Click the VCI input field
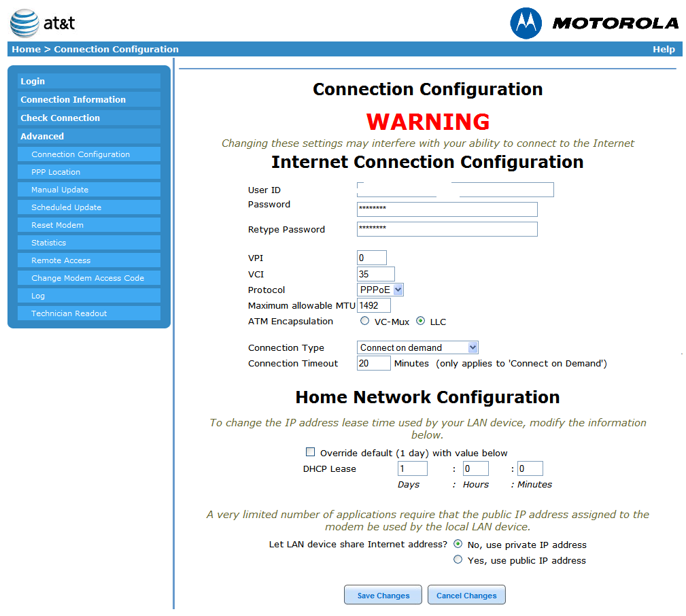 [x=375, y=274]
